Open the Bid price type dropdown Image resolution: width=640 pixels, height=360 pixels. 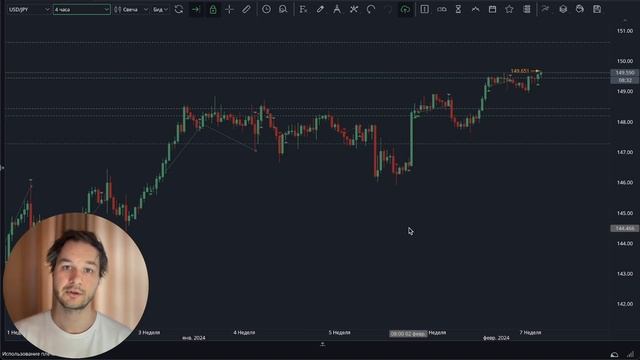click(x=160, y=9)
